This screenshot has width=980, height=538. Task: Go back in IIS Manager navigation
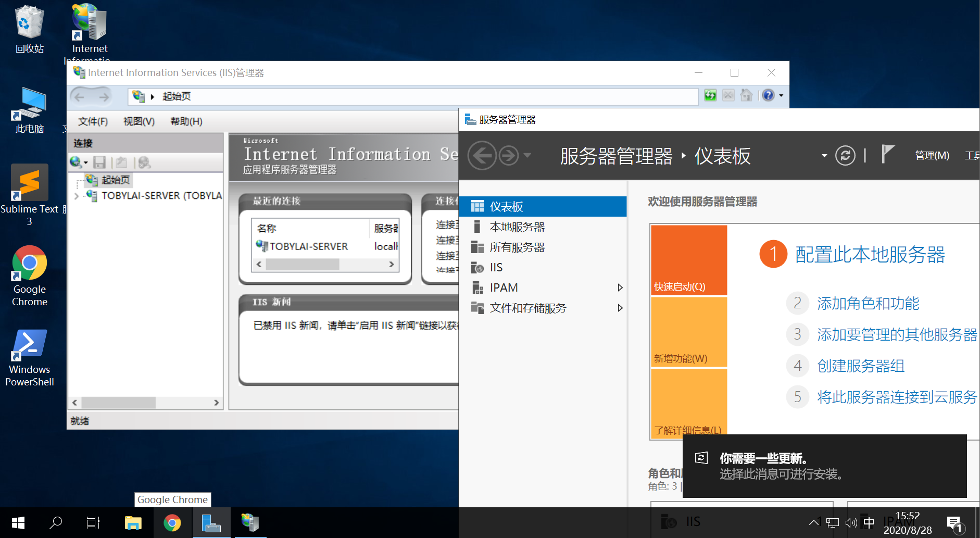tap(79, 96)
